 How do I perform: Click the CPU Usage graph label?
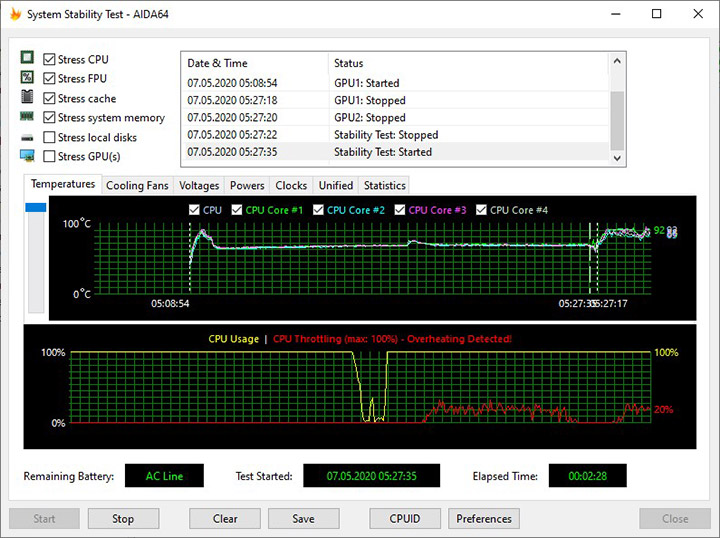point(234,339)
